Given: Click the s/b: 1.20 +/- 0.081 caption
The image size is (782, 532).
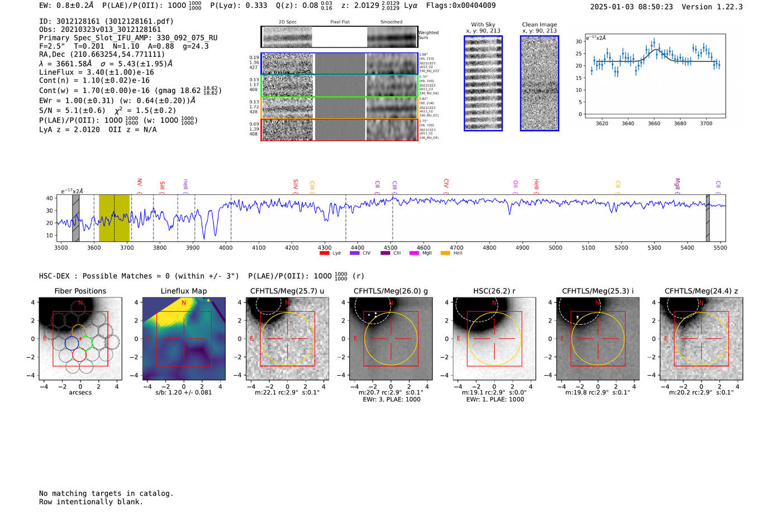Looking at the screenshot, I should point(184,392).
